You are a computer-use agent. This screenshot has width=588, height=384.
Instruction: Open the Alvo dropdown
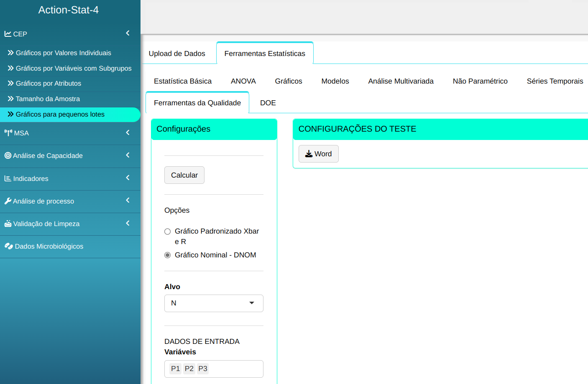pyautogui.click(x=213, y=303)
